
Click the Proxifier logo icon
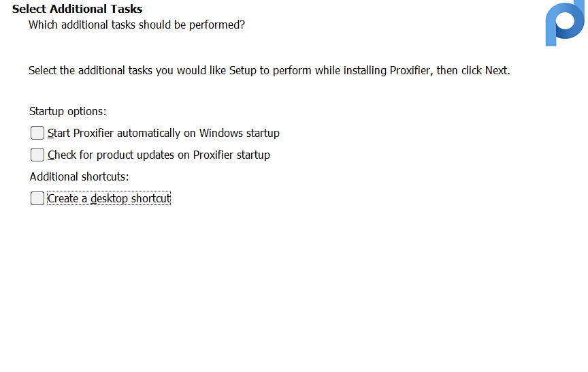click(564, 25)
